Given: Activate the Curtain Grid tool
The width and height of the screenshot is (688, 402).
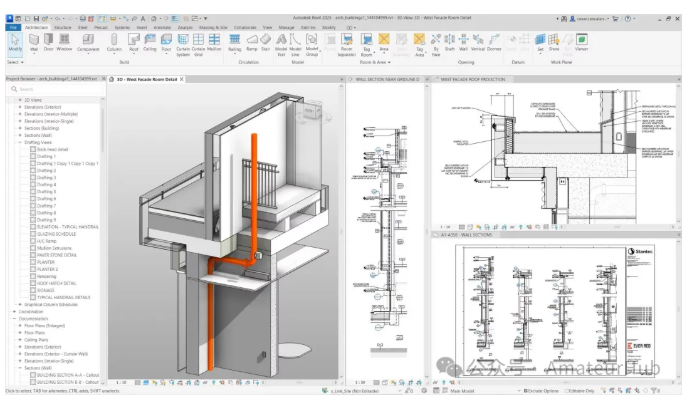Looking at the screenshot, I should point(198,42).
